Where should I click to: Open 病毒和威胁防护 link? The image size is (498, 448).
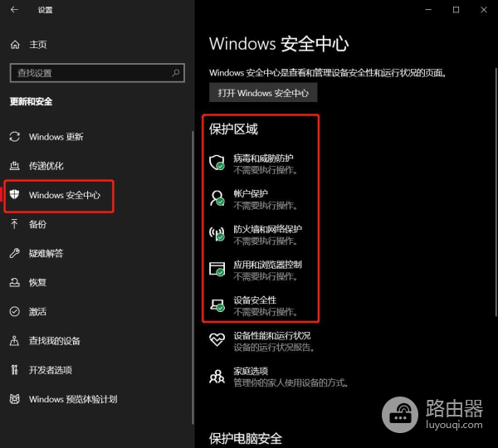click(263, 158)
